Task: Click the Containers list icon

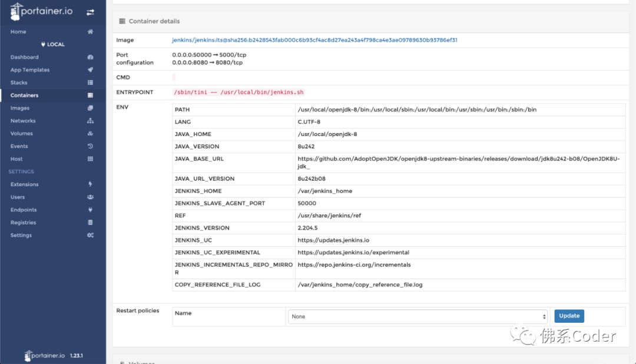Action: pos(90,95)
